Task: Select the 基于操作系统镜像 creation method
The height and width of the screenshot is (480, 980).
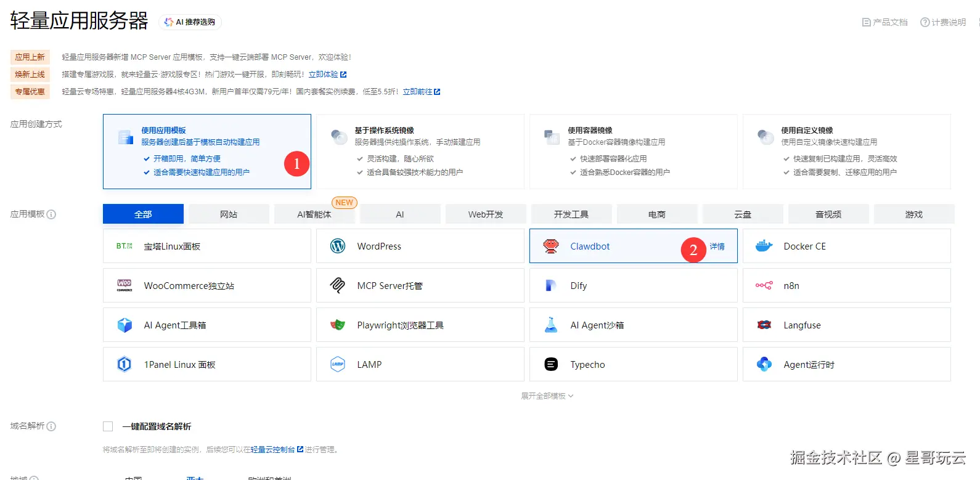Action: 420,152
